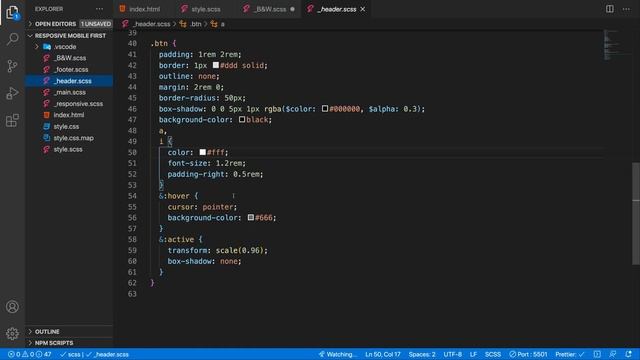Screen dimensions: 640x360
Task: Click the editor vertical scrollbar
Action: coord(636,213)
